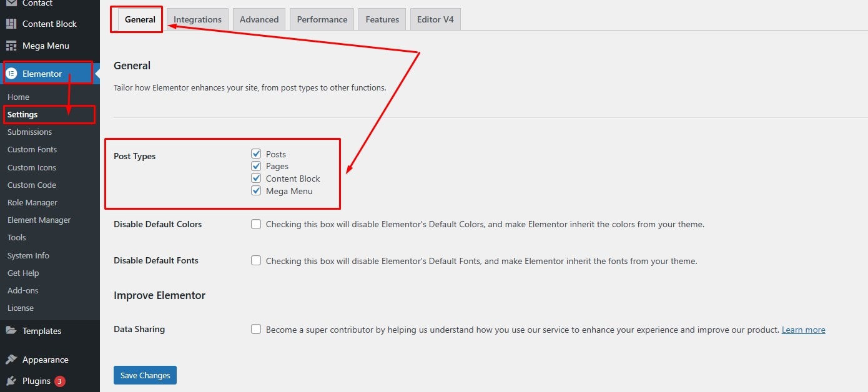The image size is (868, 392).
Task: Open the Learn more link
Action: (x=803, y=330)
